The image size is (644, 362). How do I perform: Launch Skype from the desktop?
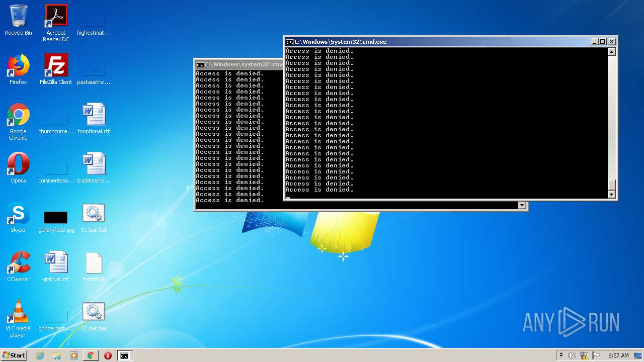pyautogui.click(x=18, y=217)
